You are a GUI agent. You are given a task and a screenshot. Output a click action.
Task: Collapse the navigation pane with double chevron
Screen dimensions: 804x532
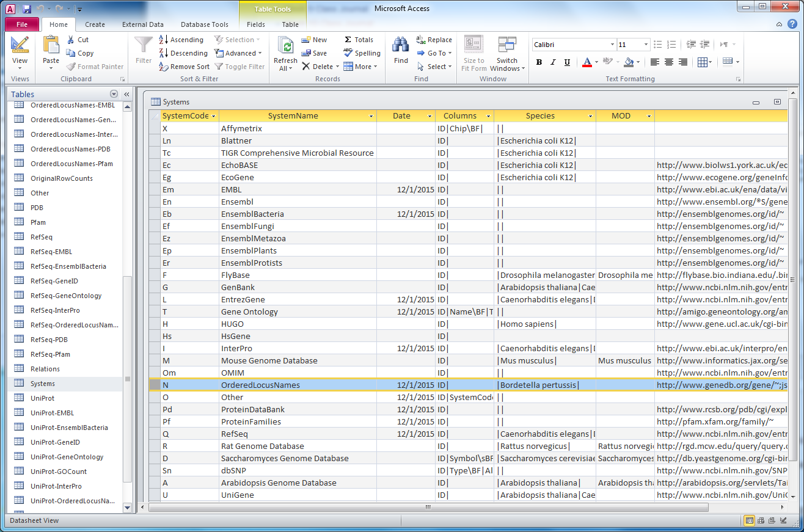tap(126, 94)
